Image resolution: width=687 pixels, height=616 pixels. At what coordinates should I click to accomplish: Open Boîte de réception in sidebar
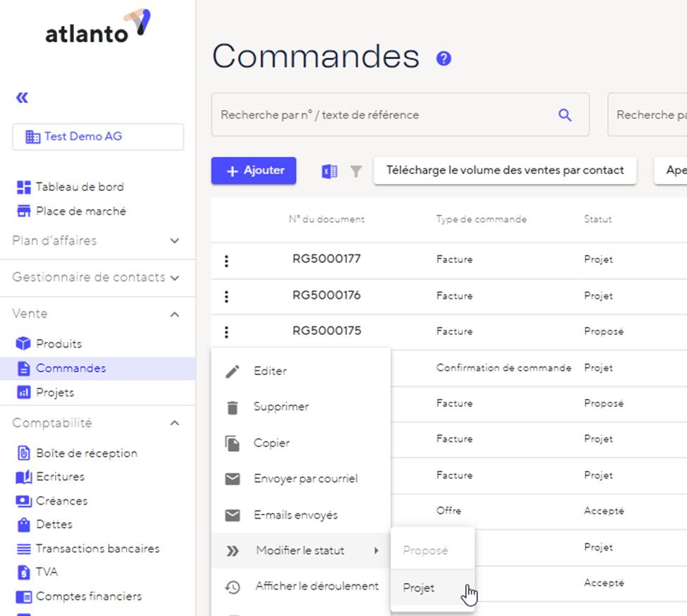[x=86, y=453]
